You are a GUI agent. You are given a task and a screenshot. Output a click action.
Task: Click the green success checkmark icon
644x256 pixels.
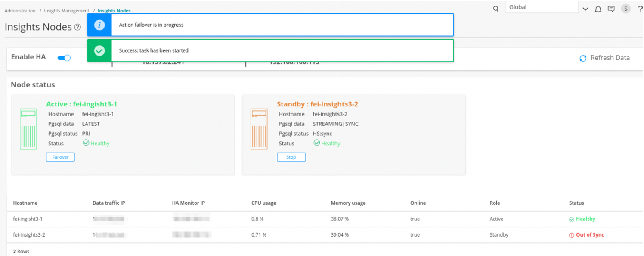click(x=99, y=50)
